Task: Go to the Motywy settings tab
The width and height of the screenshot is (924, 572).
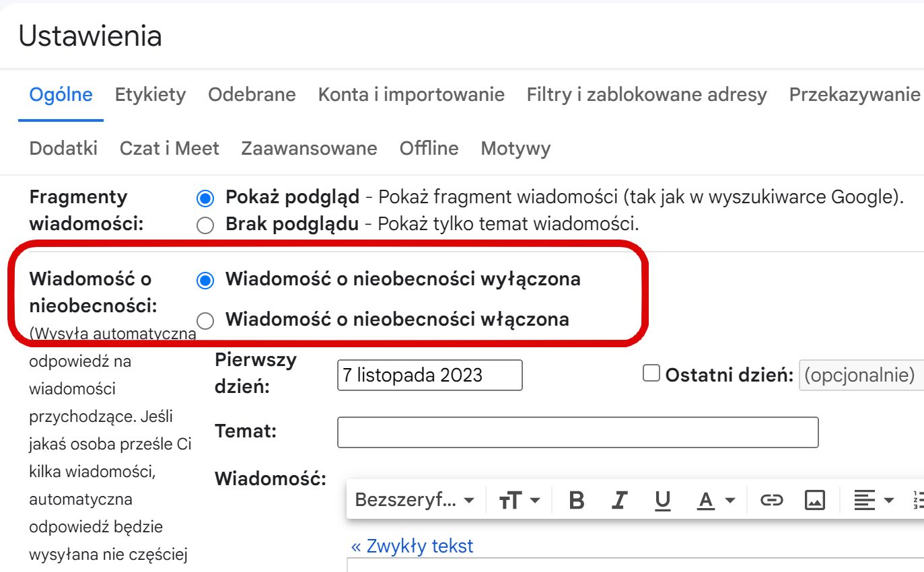Action: coord(516,148)
